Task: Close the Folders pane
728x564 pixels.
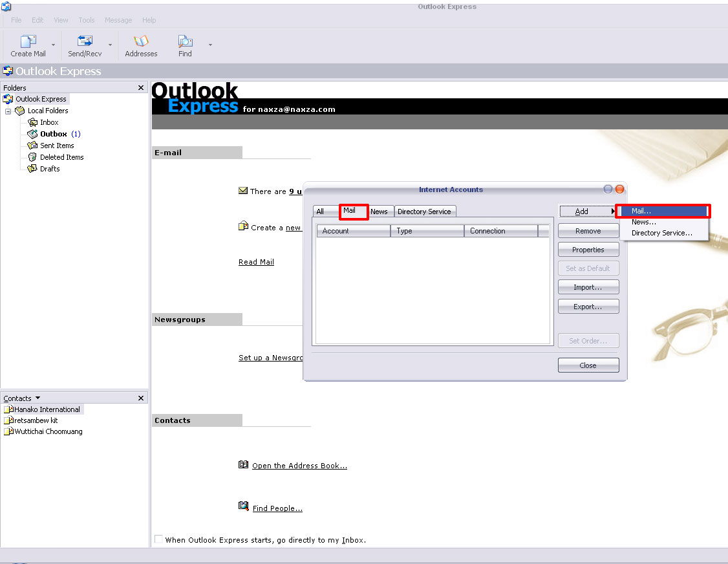Action: tap(141, 88)
